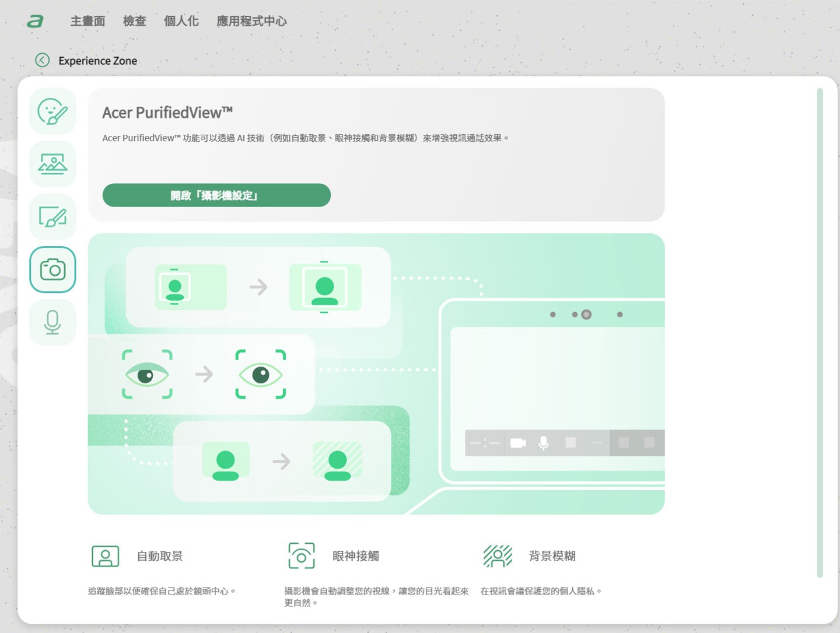Screen dimensions: 840x633
Task: Click the 自動取景 feature icon
Action: (x=106, y=556)
